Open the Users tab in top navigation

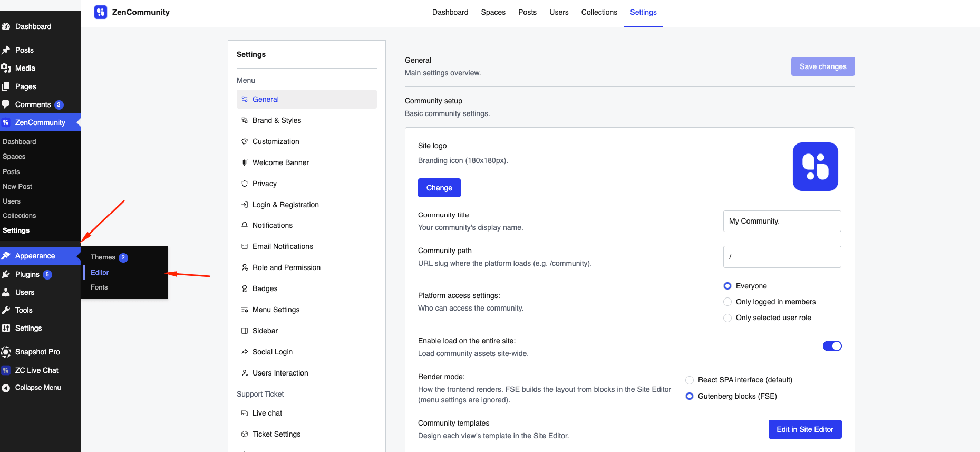click(x=559, y=12)
